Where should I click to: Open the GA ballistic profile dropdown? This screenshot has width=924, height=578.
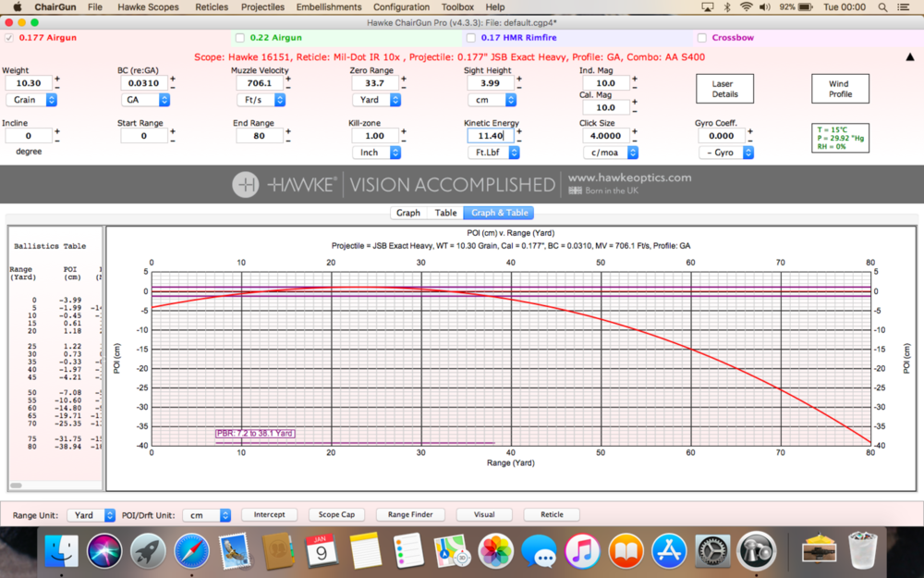[x=145, y=100]
